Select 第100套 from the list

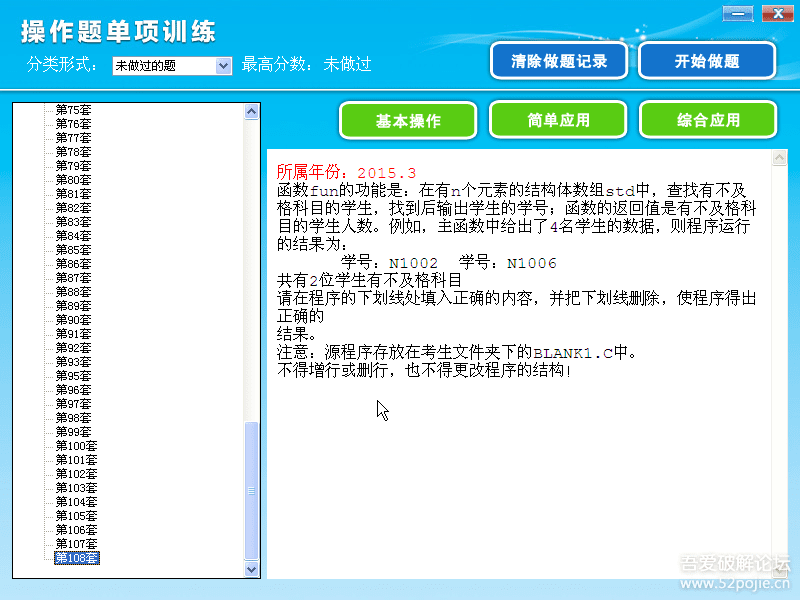(78, 446)
